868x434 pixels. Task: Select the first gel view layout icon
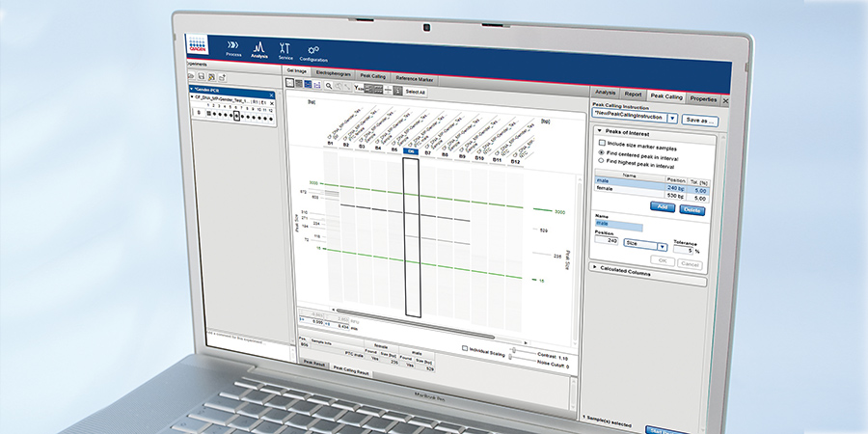[289, 83]
